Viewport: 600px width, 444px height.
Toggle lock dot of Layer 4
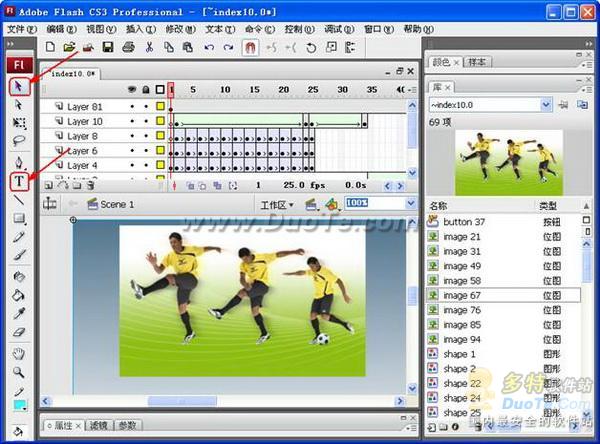point(146,165)
